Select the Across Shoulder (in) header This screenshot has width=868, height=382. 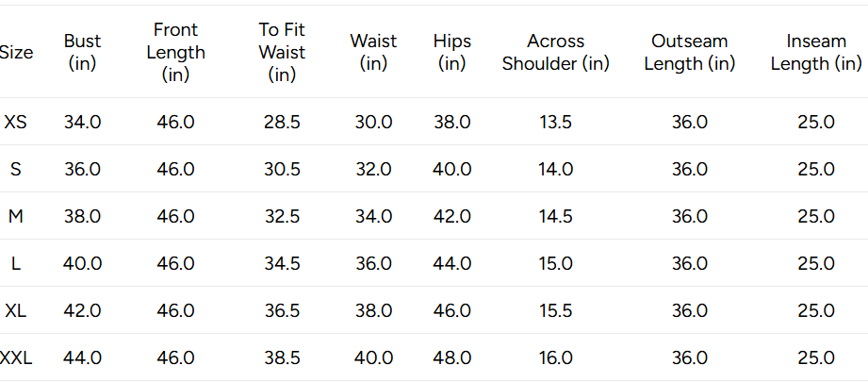coord(556,53)
